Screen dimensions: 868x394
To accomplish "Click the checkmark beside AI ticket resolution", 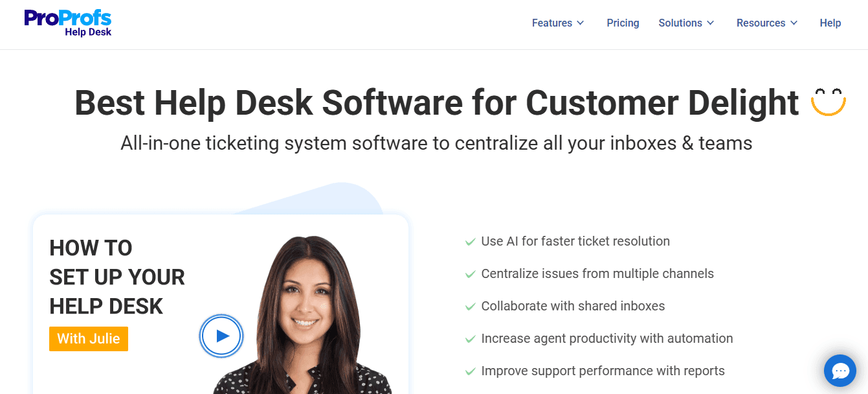I will [x=470, y=242].
